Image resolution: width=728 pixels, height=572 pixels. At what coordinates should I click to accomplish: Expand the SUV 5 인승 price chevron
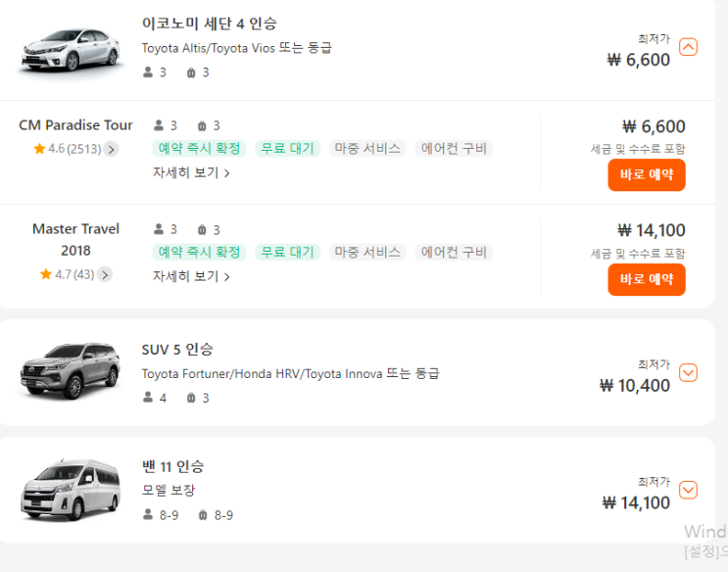coord(688,372)
